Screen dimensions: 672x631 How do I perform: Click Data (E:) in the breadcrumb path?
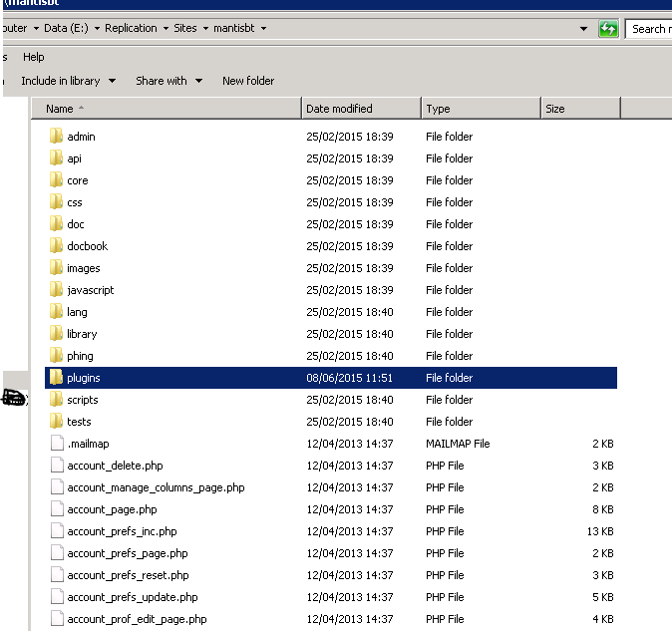(x=66, y=28)
